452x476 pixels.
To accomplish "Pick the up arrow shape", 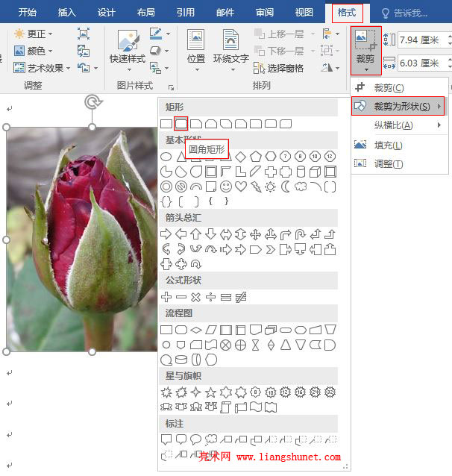I will click(196, 234).
